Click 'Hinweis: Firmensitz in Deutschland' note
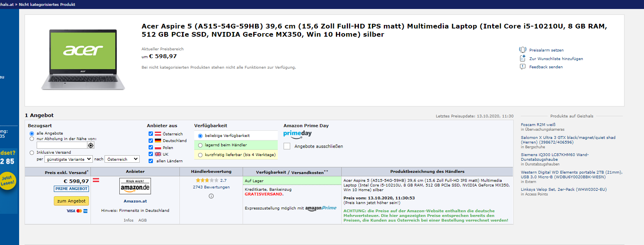This screenshot has width=644, height=245. click(135, 211)
